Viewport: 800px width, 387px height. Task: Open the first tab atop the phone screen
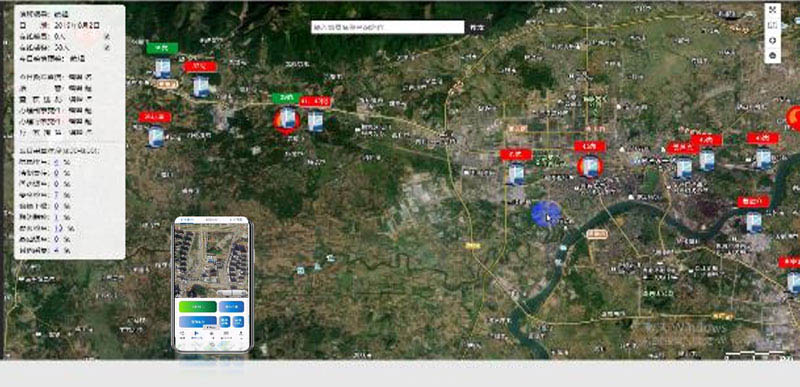(185, 221)
